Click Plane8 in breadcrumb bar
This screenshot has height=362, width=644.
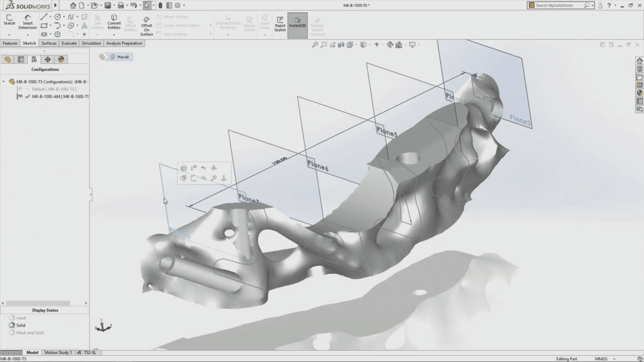120,57
